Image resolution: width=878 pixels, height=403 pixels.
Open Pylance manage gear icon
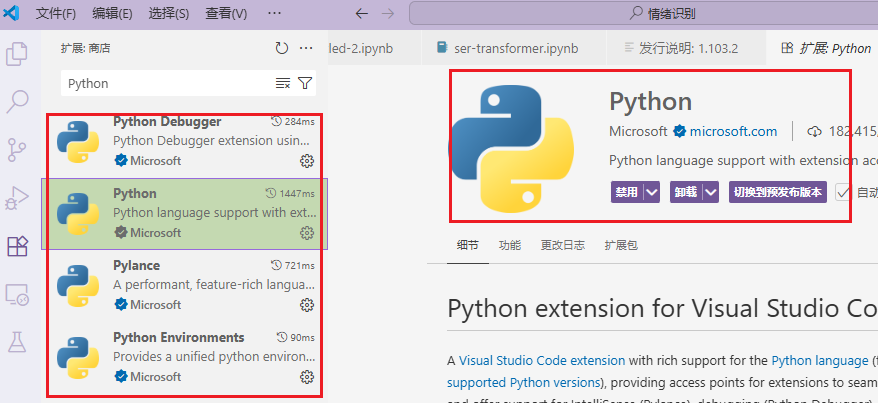[307, 305]
